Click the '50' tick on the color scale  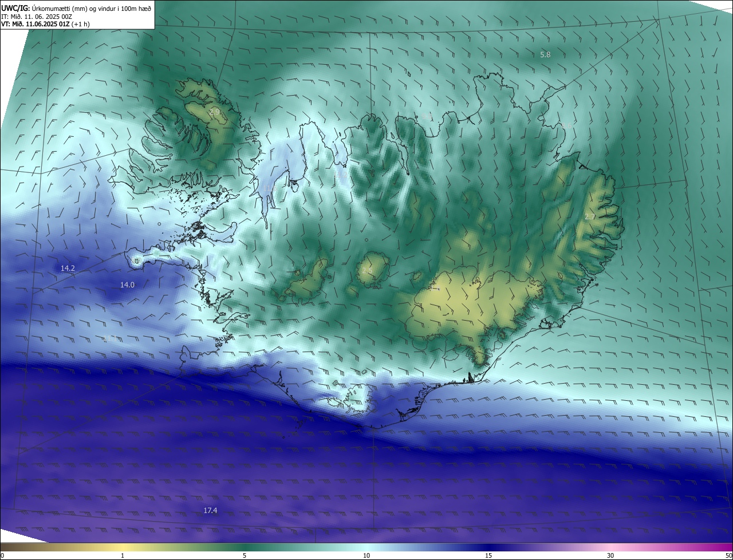(728, 555)
